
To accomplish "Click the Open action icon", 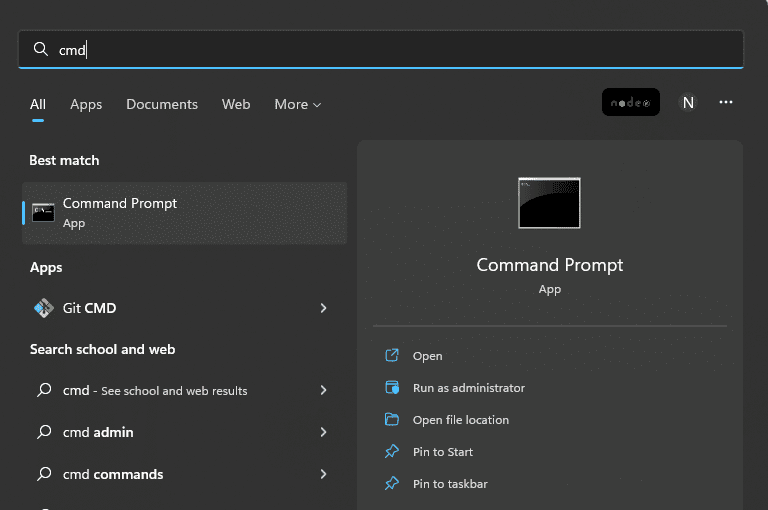I will 392,355.
